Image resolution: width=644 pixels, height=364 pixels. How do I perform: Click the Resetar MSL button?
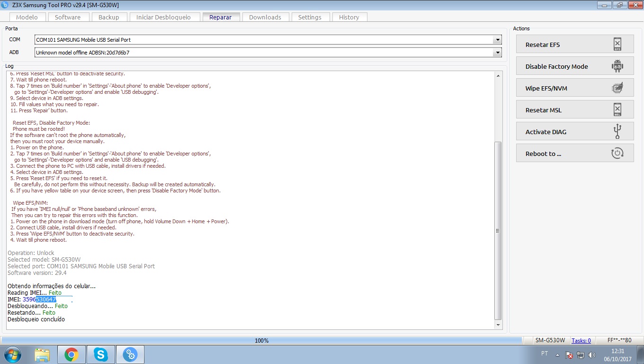point(575,109)
